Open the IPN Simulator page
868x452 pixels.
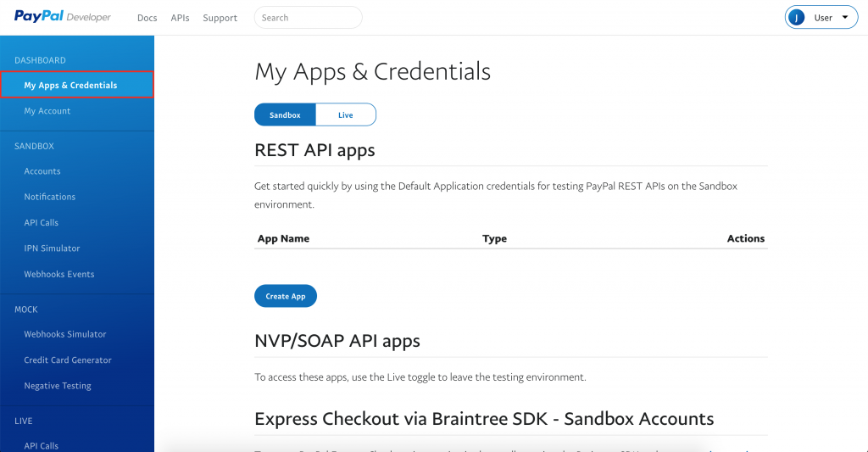coord(52,248)
